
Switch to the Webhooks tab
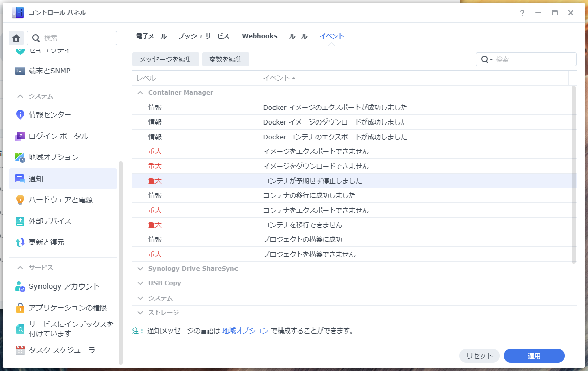tap(259, 36)
